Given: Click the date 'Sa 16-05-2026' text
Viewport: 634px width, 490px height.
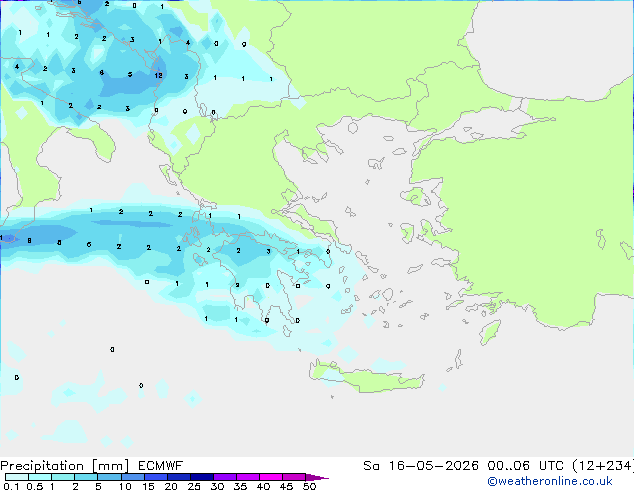Looking at the screenshot, I should click(421, 466).
